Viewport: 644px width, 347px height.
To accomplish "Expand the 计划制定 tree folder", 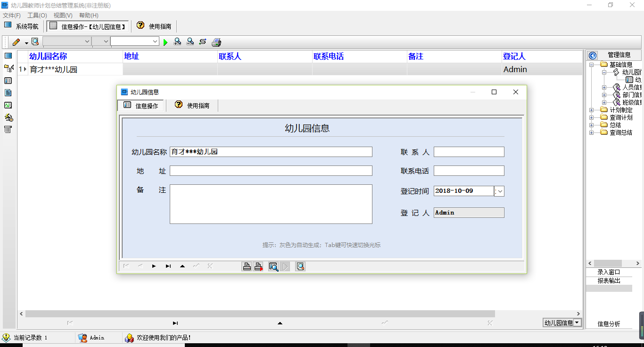I will [x=592, y=110].
